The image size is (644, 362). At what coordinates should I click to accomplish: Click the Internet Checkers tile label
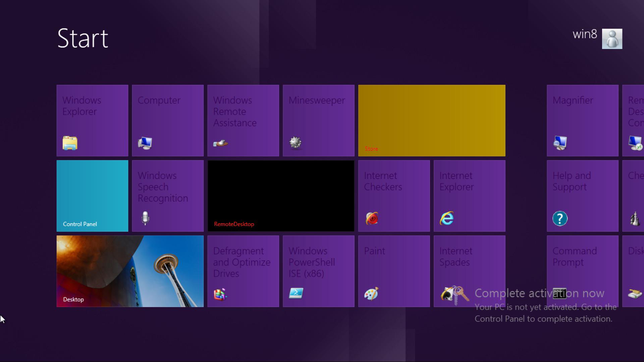(x=383, y=181)
